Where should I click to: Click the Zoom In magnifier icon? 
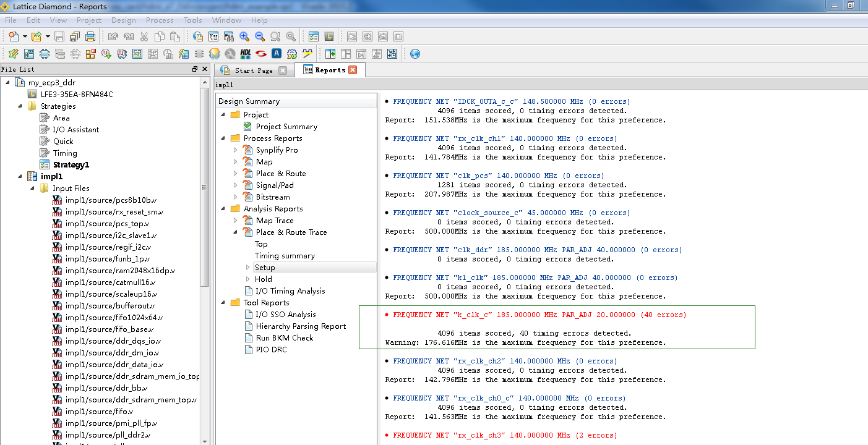pyautogui.click(x=244, y=36)
